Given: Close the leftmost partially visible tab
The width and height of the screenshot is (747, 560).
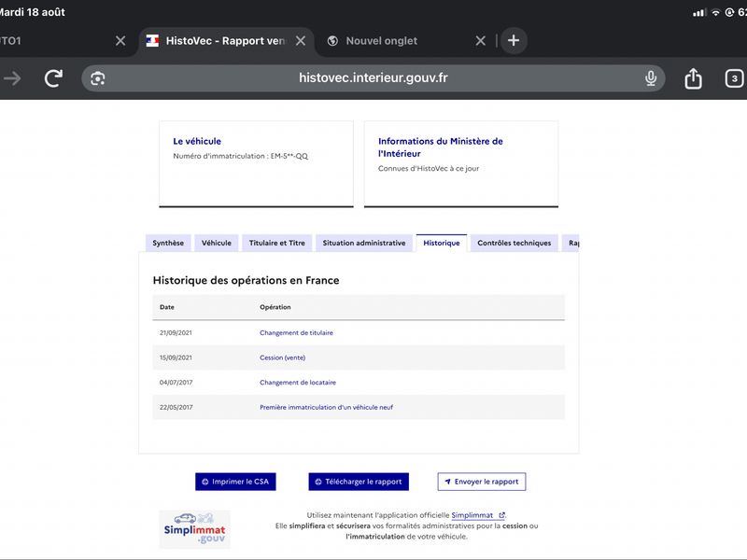Looking at the screenshot, I should coord(120,41).
